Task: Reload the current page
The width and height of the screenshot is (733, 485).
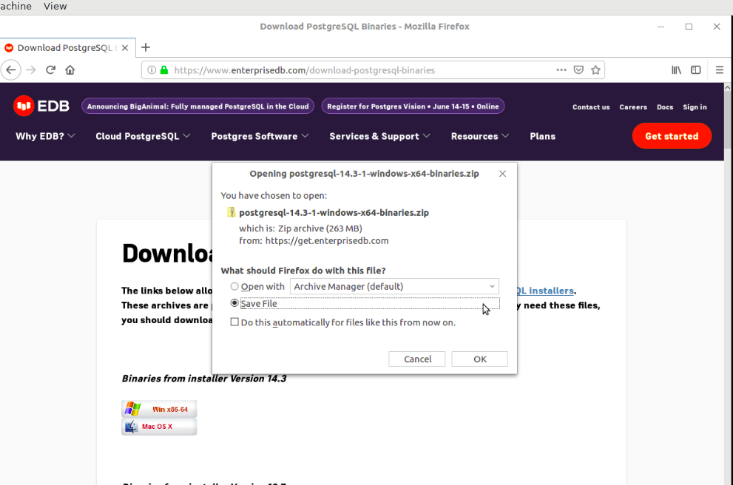Action: [50, 70]
